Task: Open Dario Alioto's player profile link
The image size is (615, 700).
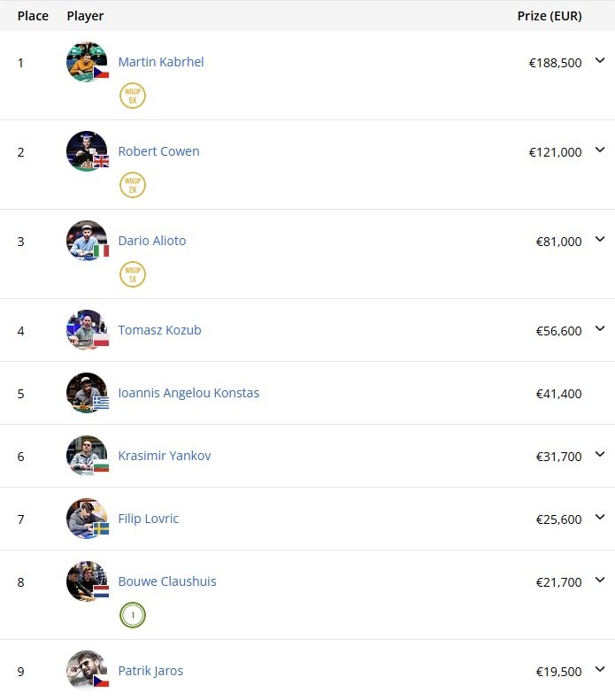Action: (x=152, y=241)
